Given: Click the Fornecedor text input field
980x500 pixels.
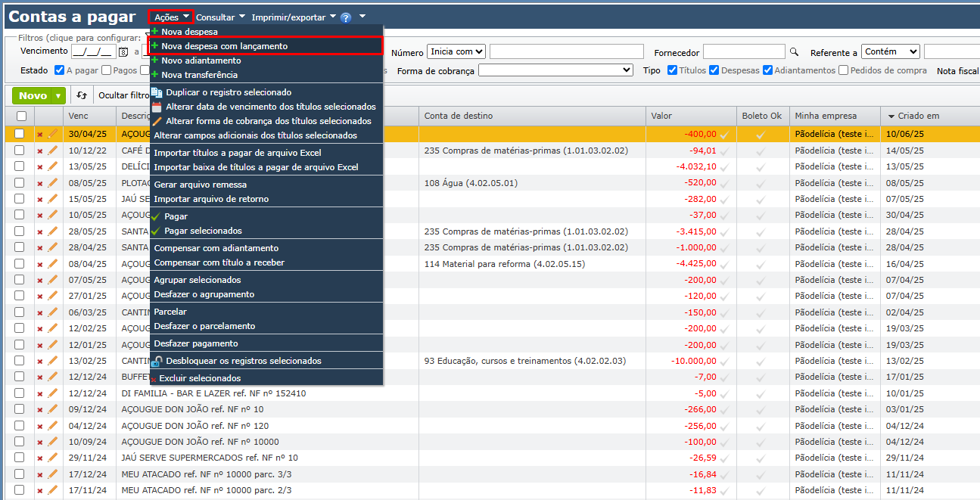Looking at the screenshot, I should [x=743, y=51].
